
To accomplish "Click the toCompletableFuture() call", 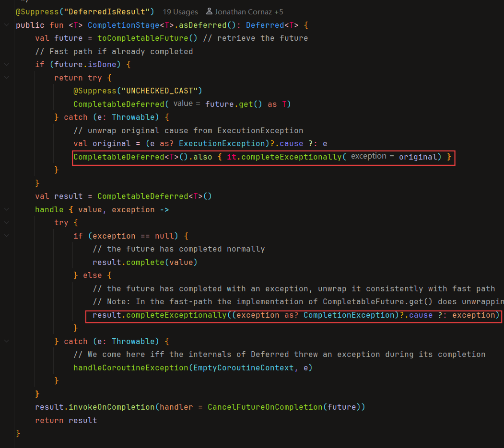I will (147, 38).
